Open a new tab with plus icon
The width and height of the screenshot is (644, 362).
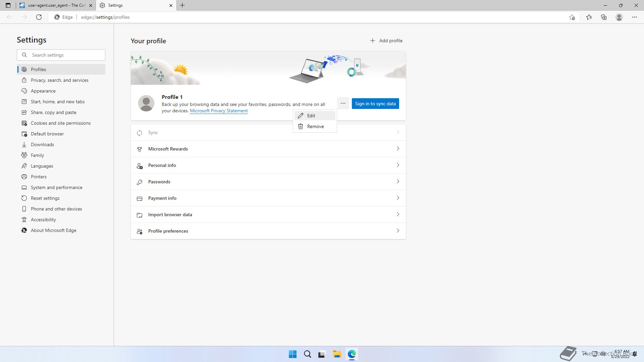[182, 5]
